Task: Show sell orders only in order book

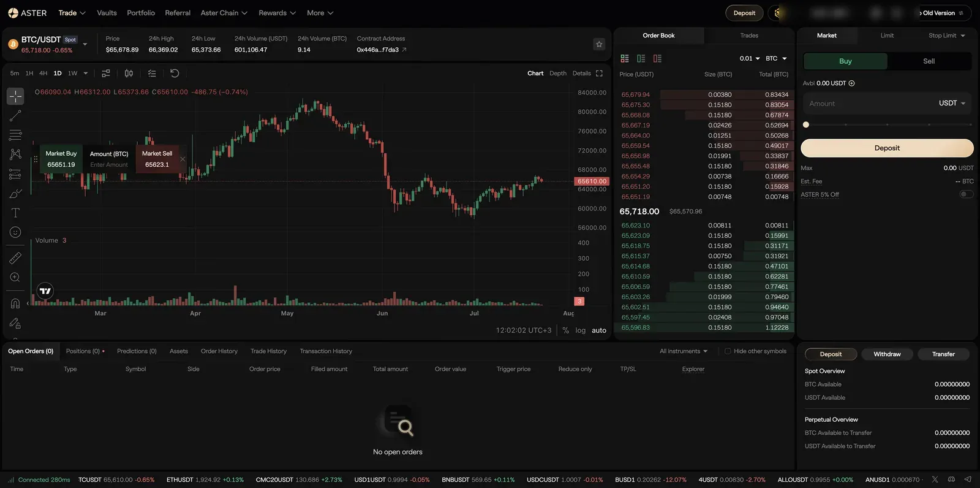Action: point(657,59)
